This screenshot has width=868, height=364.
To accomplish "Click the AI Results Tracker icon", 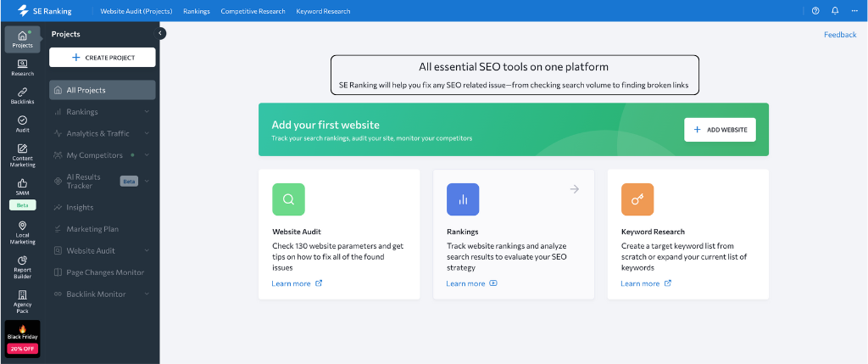I will pos(58,182).
